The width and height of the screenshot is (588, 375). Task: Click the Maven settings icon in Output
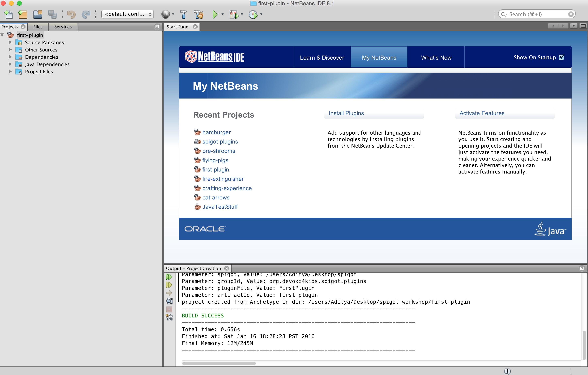[x=169, y=317]
